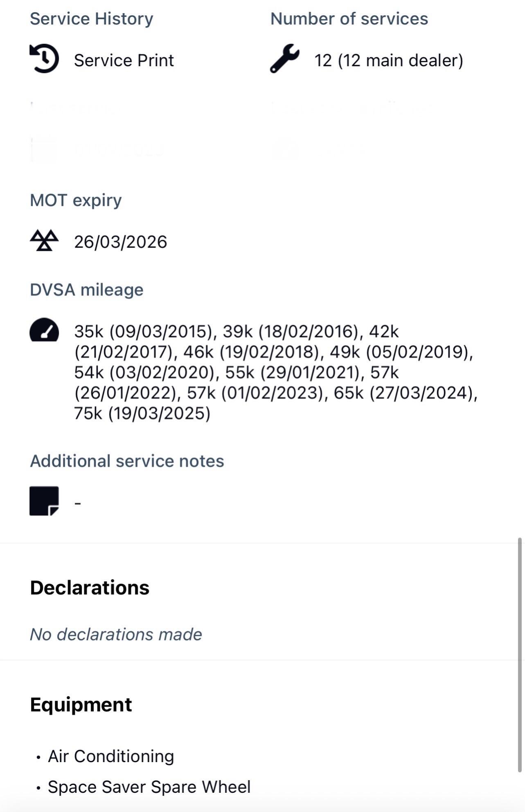Click the MOT triangles icon

click(x=44, y=240)
